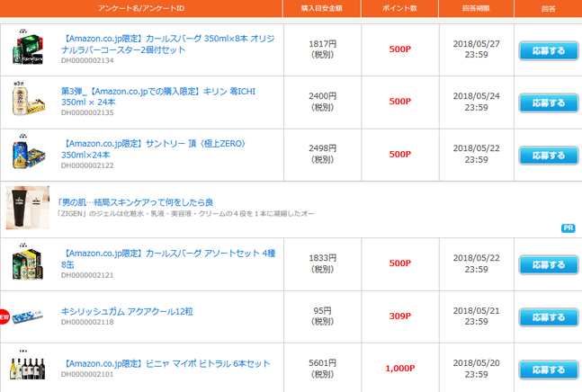This screenshot has width=582, height=392.
Task: Click the blue PR badge icon
Action: coord(569,228)
